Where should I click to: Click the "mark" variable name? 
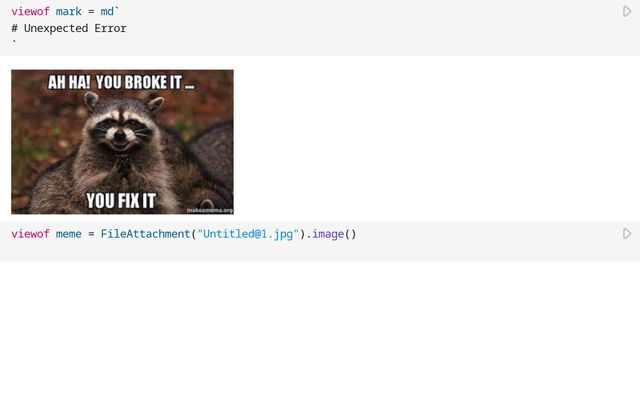click(x=69, y=11)
